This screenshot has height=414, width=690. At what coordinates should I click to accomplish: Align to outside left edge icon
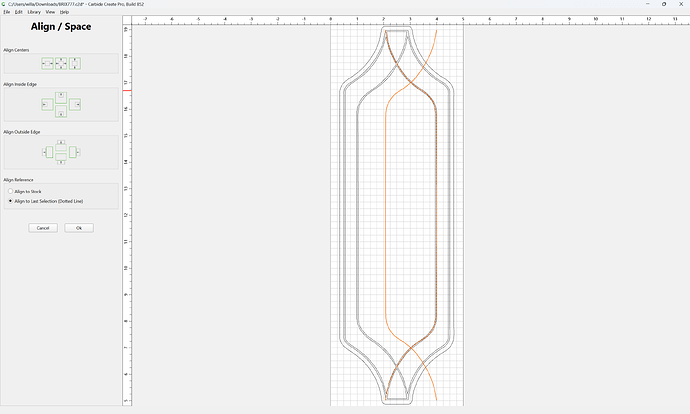[x=48, y=152]
